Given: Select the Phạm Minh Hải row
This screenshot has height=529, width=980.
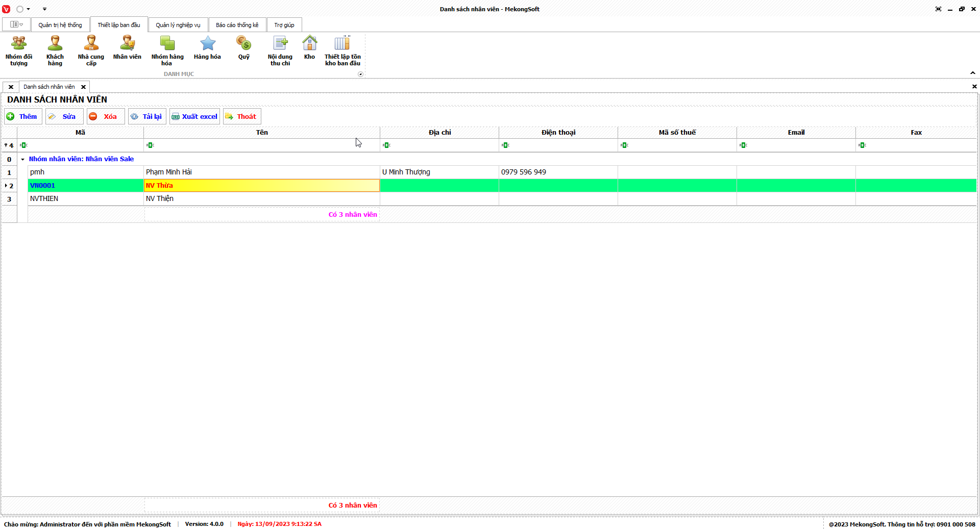Looking at the screenshot, I should tap(168, 172).
